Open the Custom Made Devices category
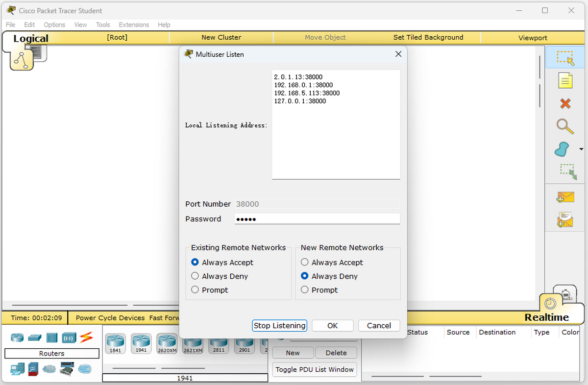The height and width of the screenshot is (385, 588). (x=66, y=368)
